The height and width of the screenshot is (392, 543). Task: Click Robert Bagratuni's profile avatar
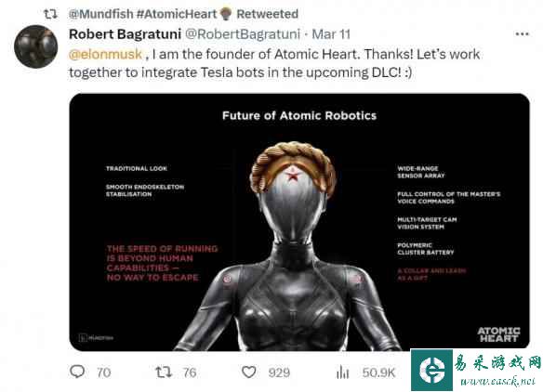[x=35, y=46]
